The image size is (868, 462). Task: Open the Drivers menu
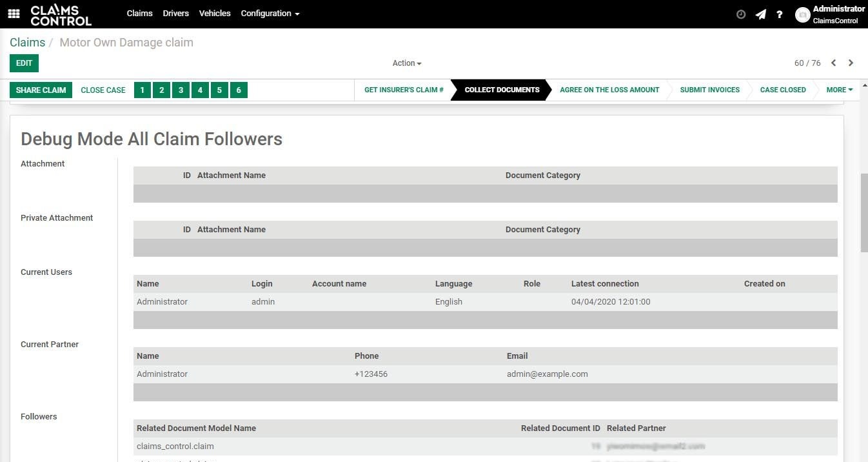coord(175,14)
